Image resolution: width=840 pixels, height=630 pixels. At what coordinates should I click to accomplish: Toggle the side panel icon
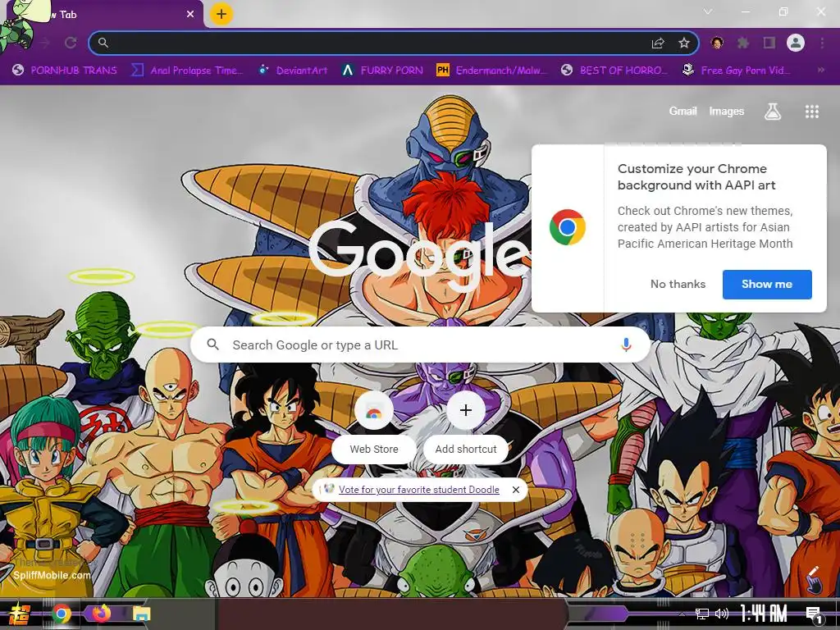point(769,43)
